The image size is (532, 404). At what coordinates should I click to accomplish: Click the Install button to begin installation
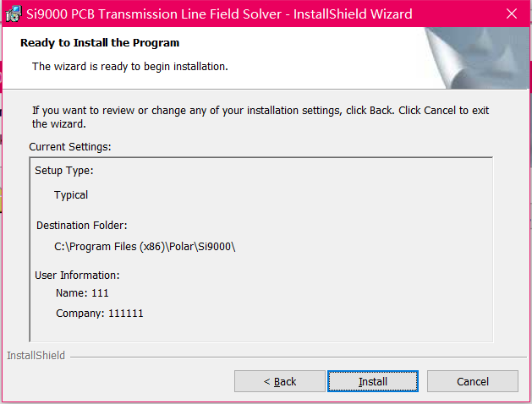pyautogui.click(x=372, y=382)
